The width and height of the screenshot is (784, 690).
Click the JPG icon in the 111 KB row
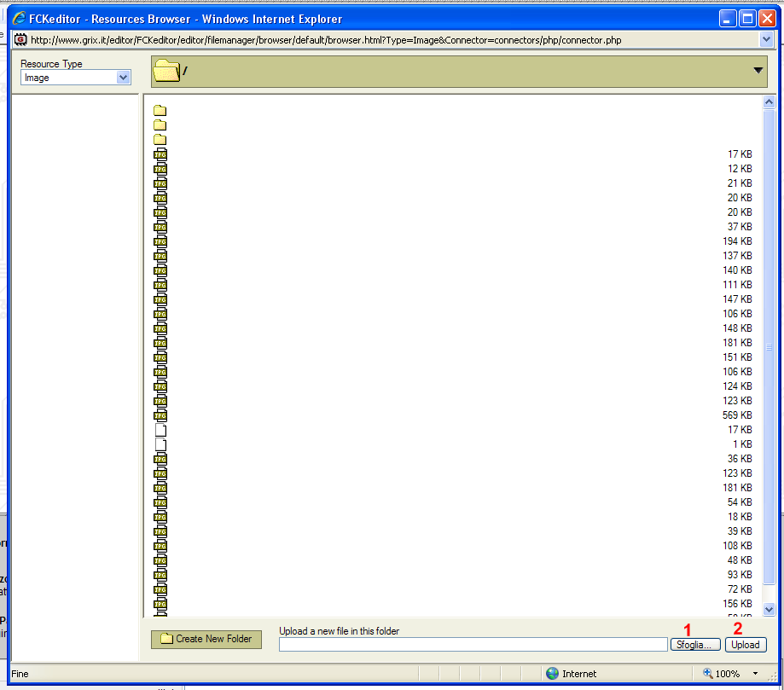(160, 285)
